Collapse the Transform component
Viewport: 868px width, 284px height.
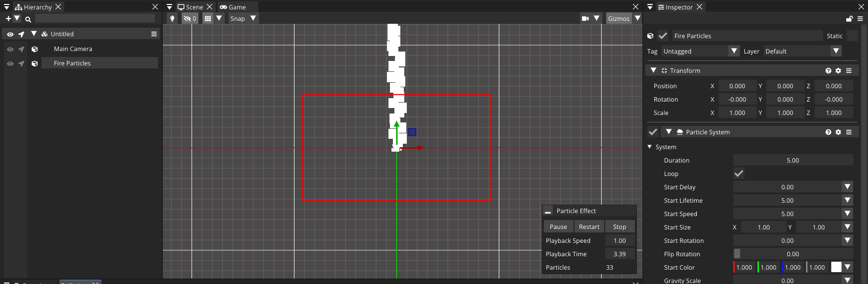653,70
